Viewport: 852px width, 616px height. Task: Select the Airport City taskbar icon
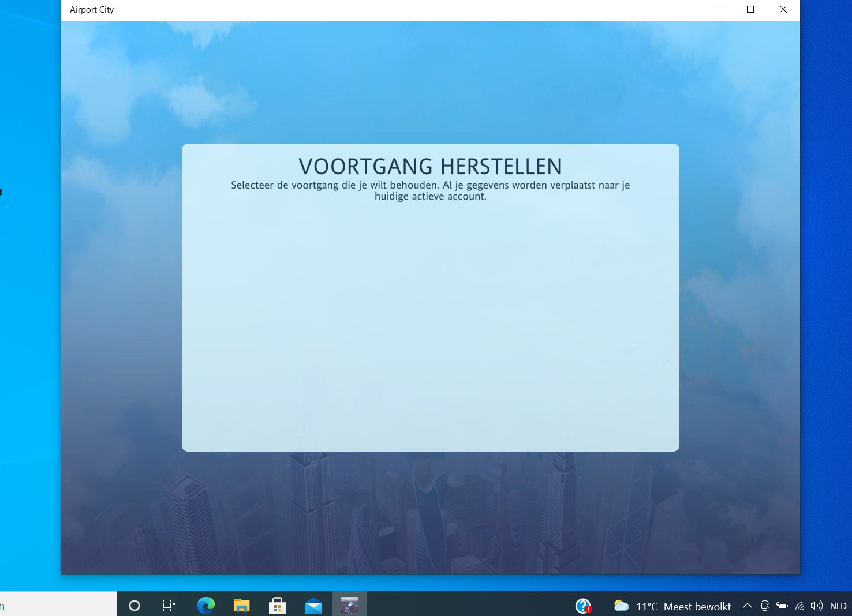tap(349, 606)
